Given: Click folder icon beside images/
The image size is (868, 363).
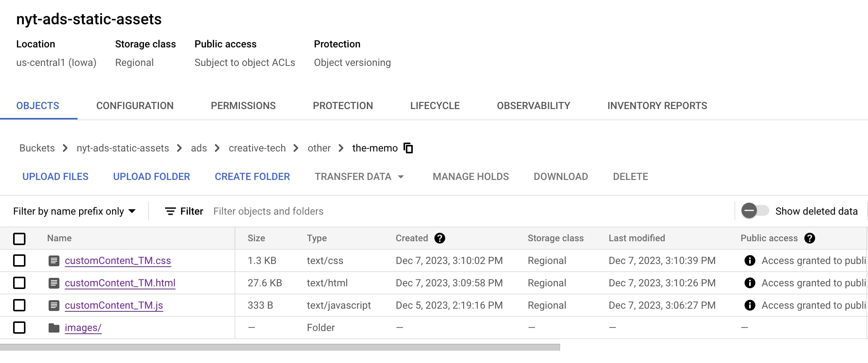Looking at the screenshot, I should [54, 328].
